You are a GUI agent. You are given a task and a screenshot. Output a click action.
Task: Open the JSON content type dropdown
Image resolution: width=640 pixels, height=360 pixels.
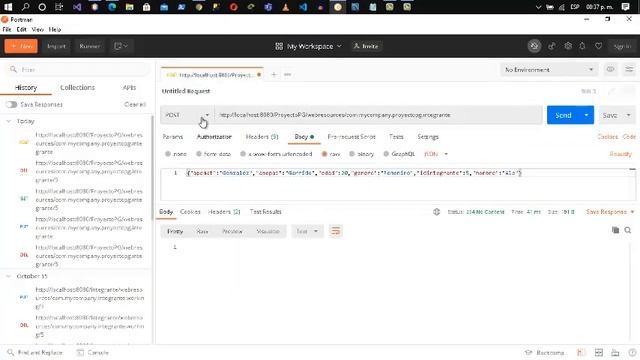point(436,154)
